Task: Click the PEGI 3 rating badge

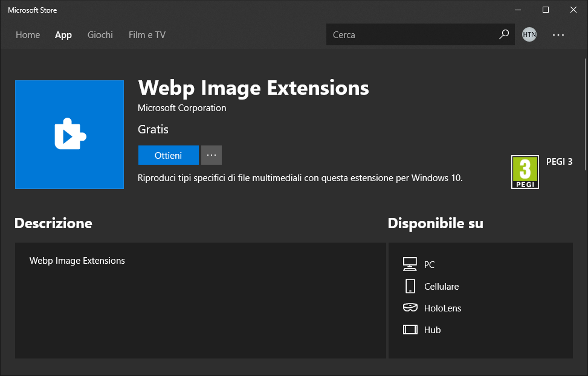Action: click(x=525, y=171)
